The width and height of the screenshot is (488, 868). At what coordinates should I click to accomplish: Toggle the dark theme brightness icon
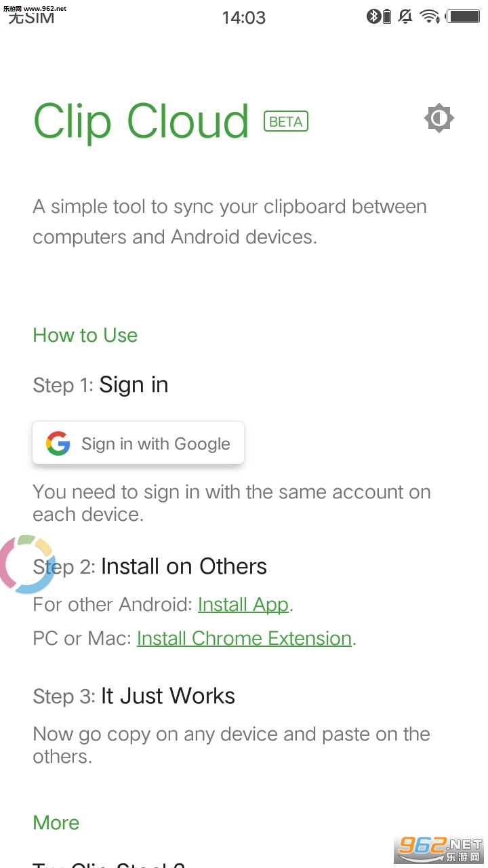[439, 119]
